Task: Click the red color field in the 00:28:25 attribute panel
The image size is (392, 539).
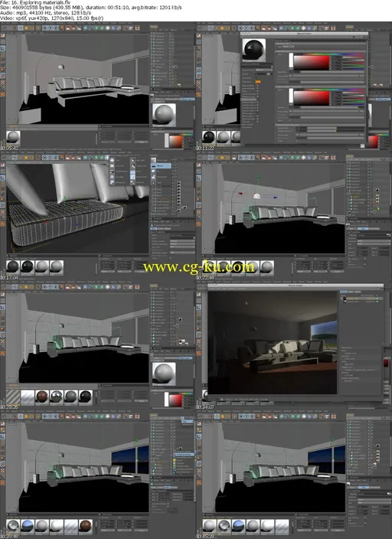Action: (176, 400)
